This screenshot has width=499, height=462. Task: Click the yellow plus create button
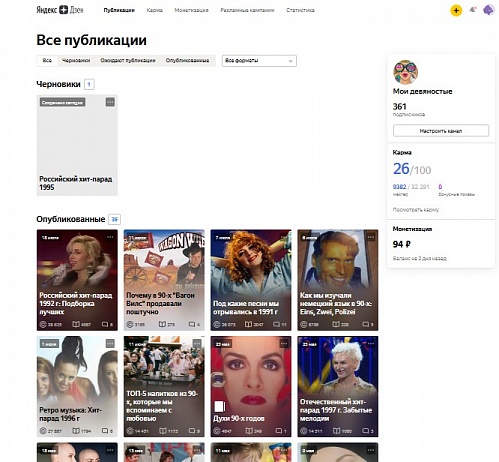[456, 10]
